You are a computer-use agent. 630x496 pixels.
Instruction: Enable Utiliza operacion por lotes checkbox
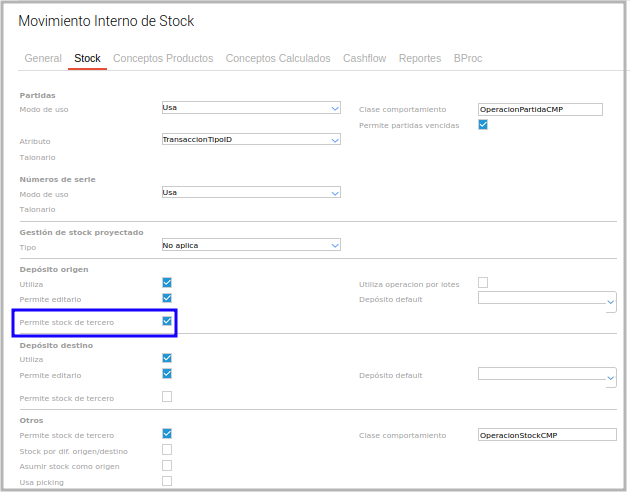coord(483,283)
